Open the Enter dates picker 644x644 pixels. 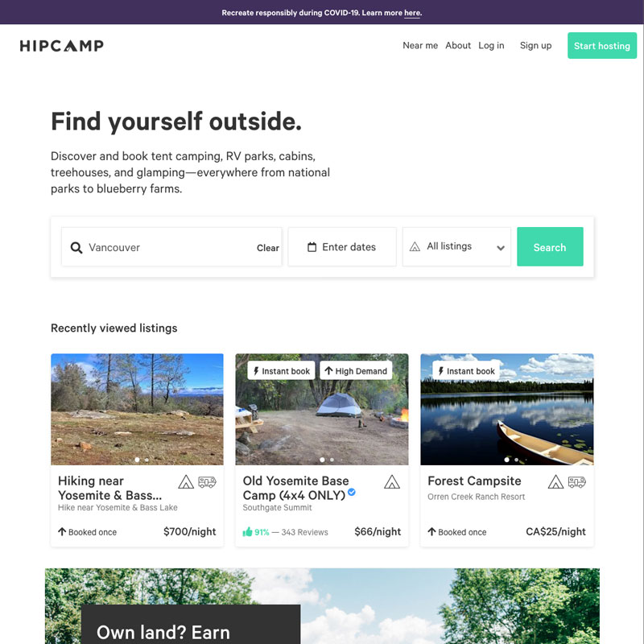(x=342, y=246)
